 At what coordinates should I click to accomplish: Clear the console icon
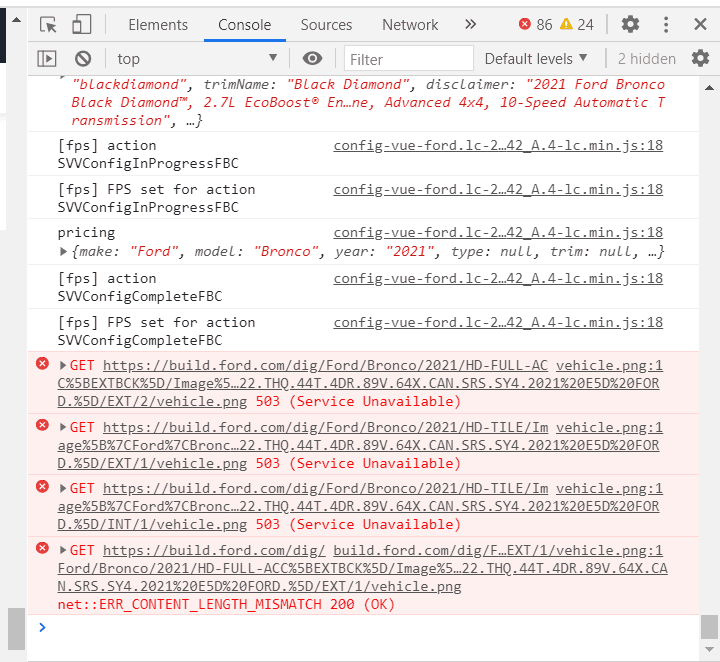coord(83,59)
